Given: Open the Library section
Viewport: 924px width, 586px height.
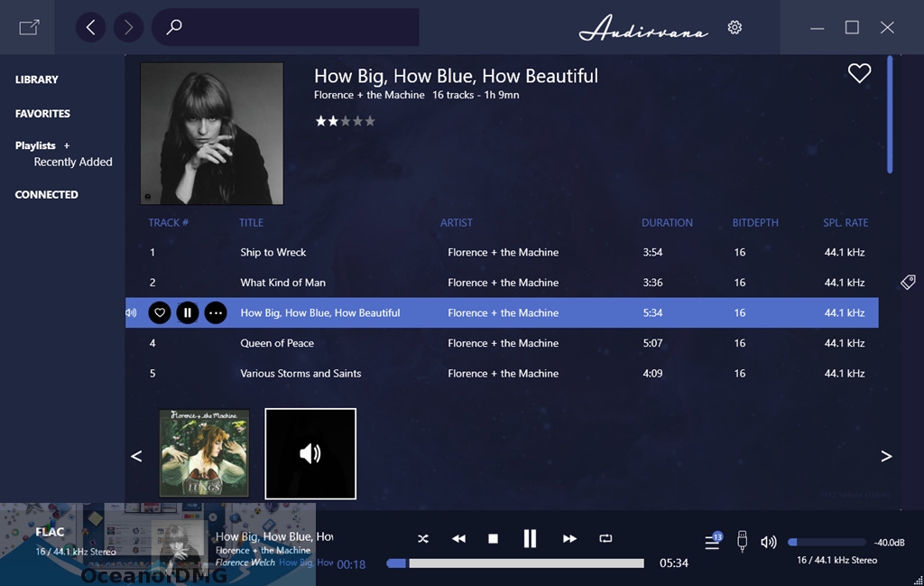Looking at the screenshot, I should coord(36,79).
